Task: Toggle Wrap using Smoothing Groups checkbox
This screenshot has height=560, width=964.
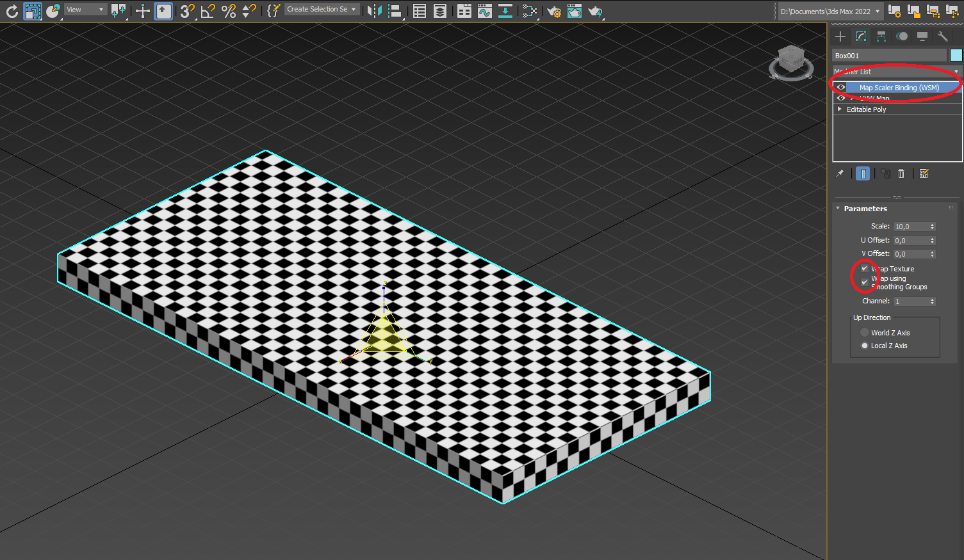Action: [865, 282]
